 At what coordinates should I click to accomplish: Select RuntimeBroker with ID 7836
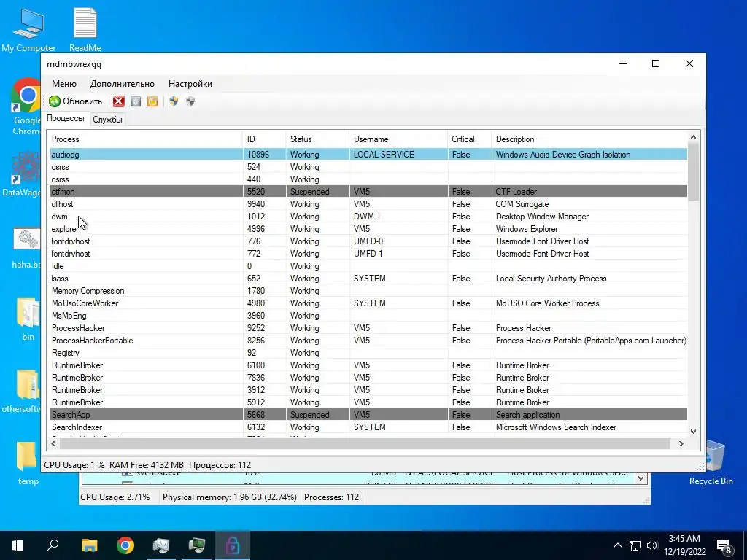click(368, 377)
